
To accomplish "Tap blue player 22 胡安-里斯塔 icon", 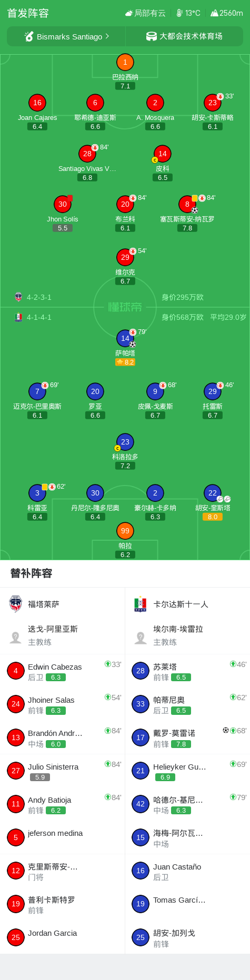I will pyautogui.click(x=213, y=493).
